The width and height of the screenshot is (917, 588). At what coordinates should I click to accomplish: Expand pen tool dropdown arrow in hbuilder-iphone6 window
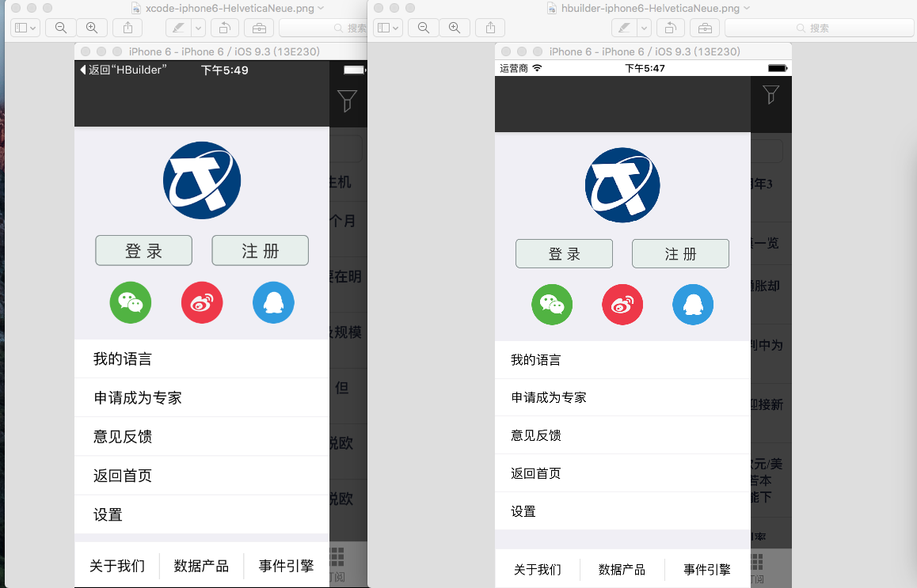coord(644,28)
